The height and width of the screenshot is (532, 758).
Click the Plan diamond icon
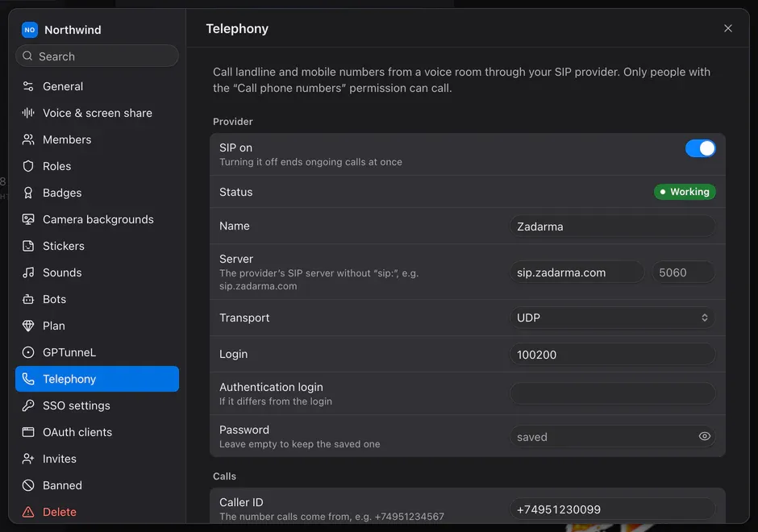[x=28, y=326]
